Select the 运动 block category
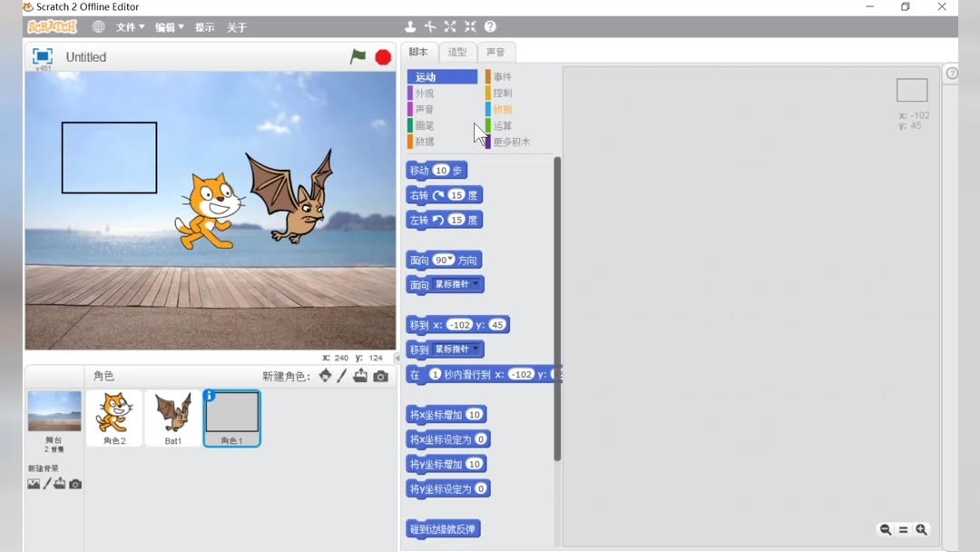The height and width of the screenshot is (552, 980). click(x=424, y=76)
